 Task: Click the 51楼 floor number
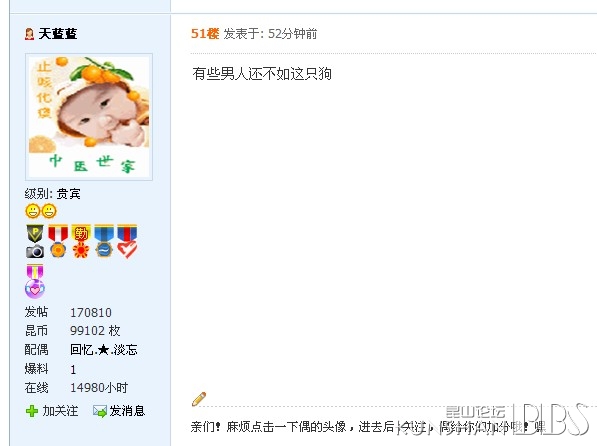[205, 34]
